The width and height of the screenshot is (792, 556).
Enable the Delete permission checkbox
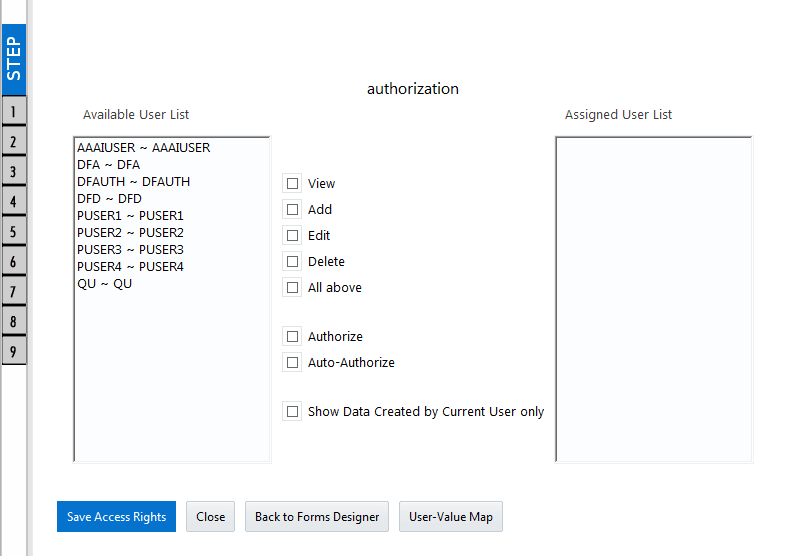[292, 262]
